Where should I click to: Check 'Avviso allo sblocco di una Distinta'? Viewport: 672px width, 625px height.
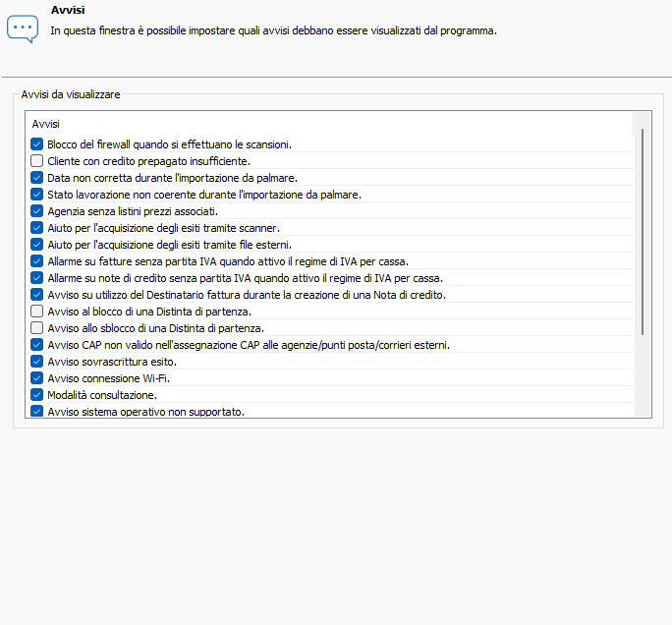tap(37, 328)
